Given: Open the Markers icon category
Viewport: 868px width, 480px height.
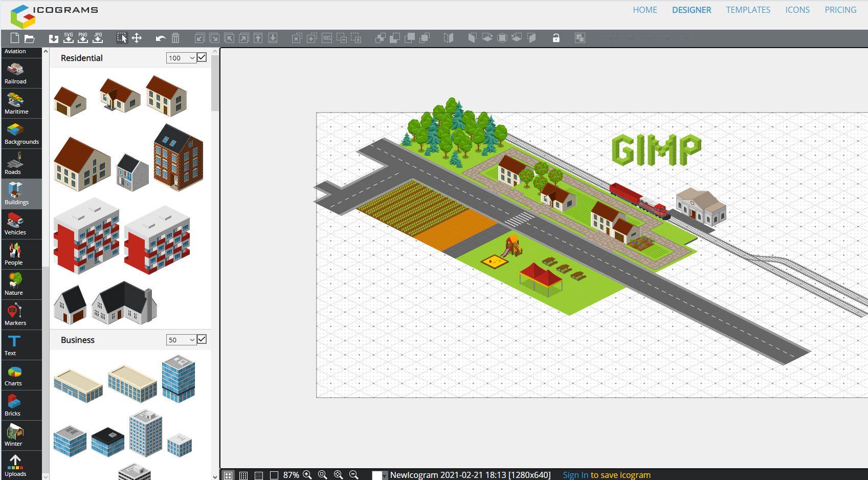Looking at the screenshot, I should (x=21, y=315).
